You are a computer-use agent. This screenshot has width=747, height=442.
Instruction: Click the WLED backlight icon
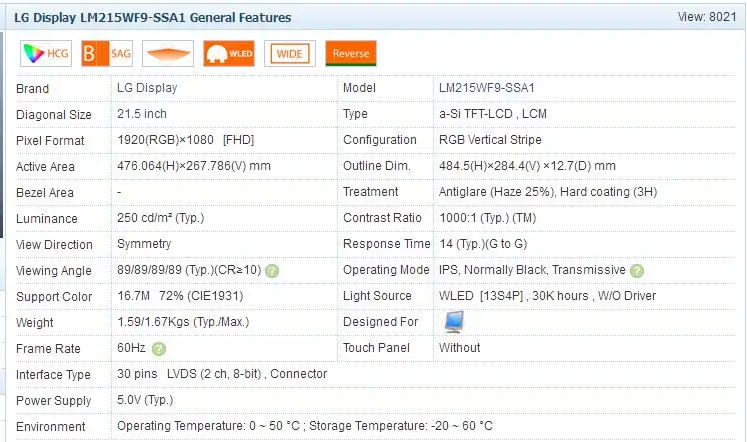[229, 54]
